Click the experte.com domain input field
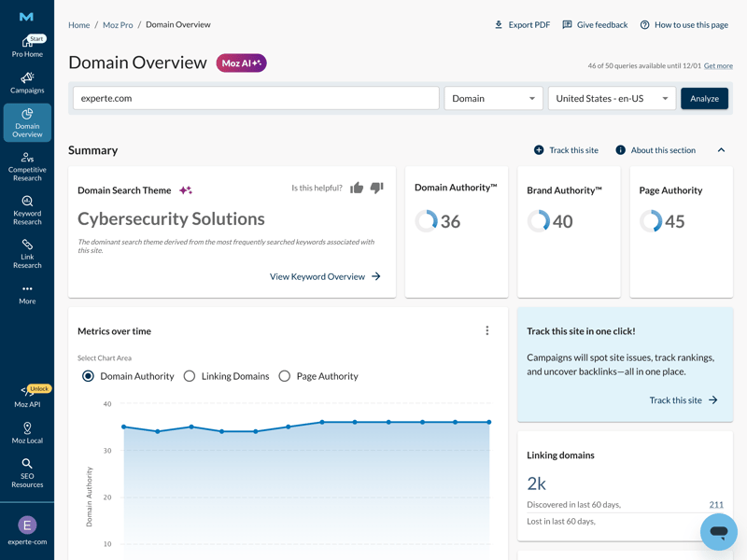Viewport: 747px width, 560px height. click(x=256, y=98)
